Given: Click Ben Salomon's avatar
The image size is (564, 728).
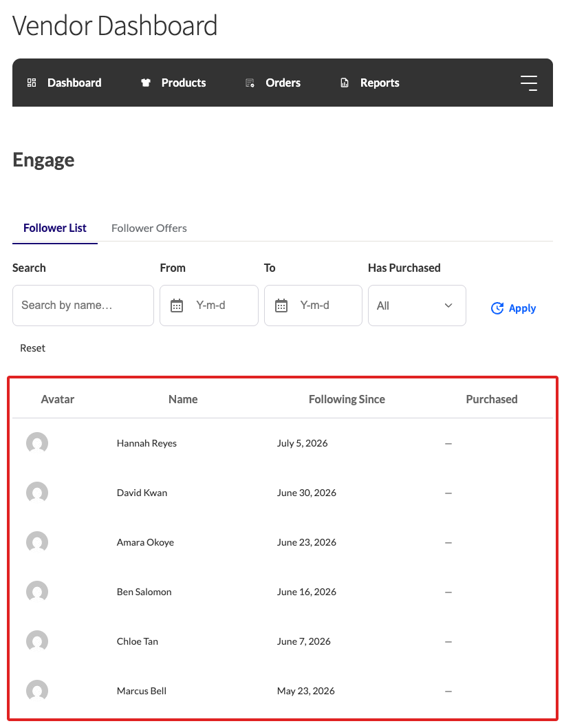Looking at the screenshot, I should click(x=37, y=592).
